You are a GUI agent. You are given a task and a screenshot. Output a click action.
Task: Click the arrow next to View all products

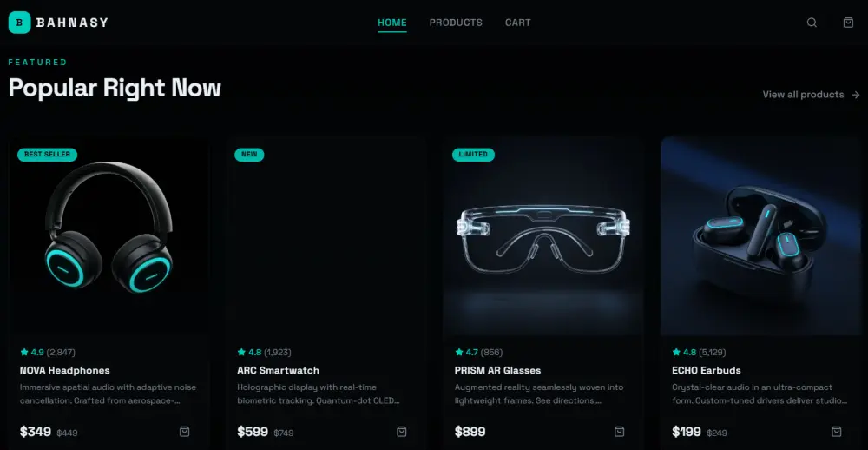click(855, 95)
